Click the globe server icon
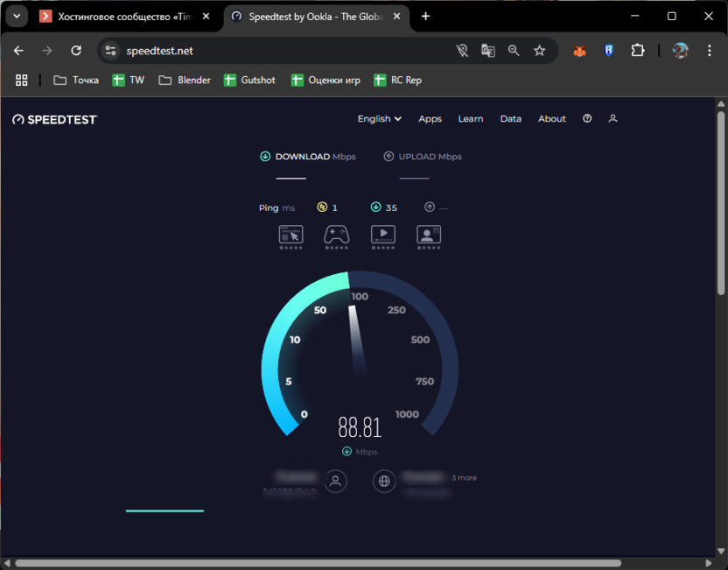 tap(384, 481)
